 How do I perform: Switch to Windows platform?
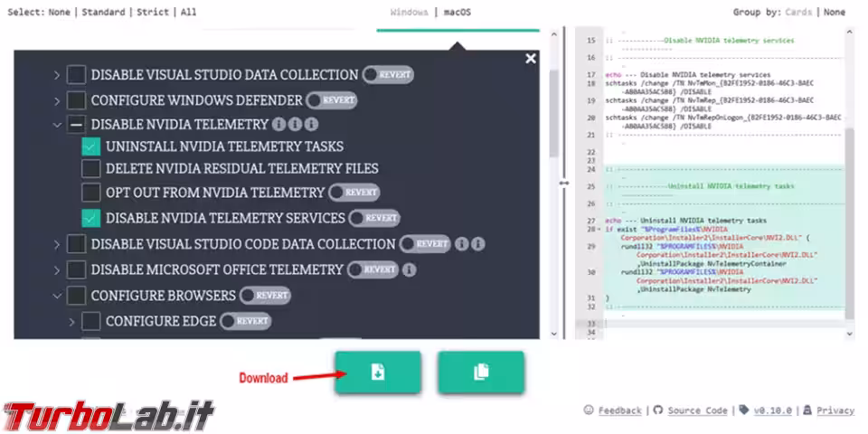pyautogui.click(x=409, y=12)
